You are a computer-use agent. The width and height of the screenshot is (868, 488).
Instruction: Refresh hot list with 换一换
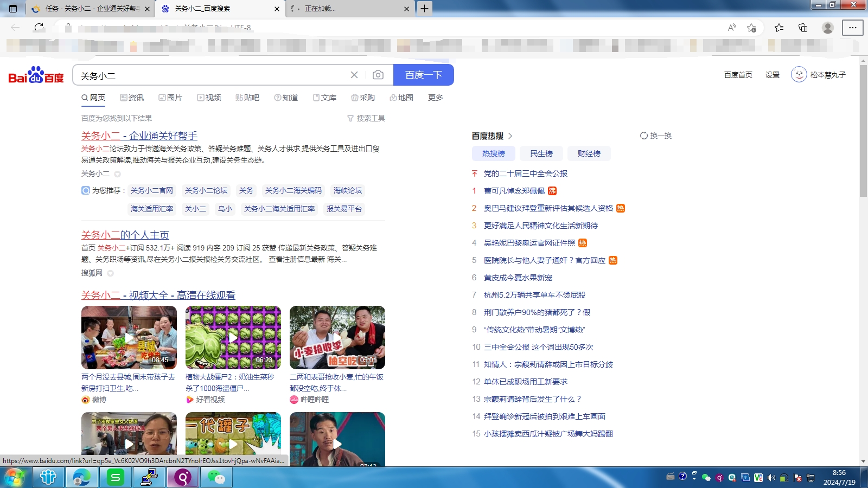pos(656,136)
